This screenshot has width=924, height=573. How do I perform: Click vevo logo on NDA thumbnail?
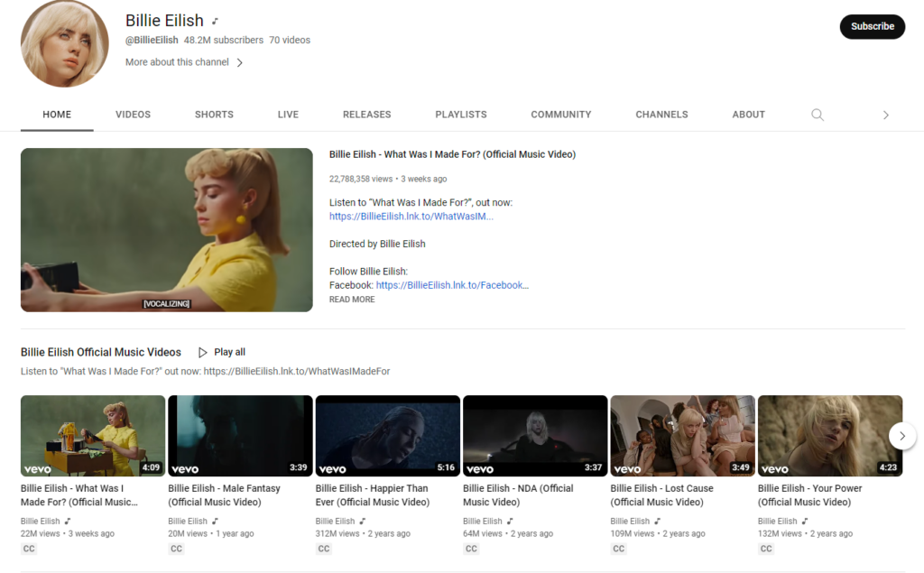click(480, 469)
